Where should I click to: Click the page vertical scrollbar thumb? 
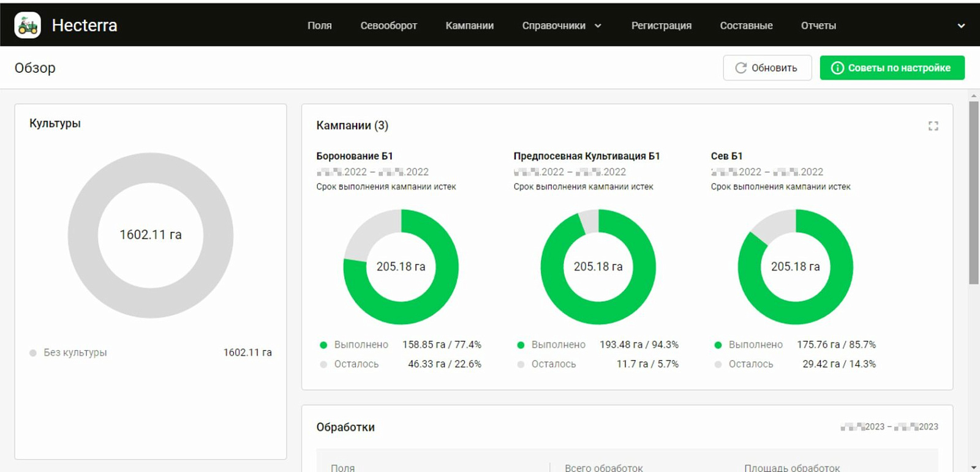coord(974,193)
